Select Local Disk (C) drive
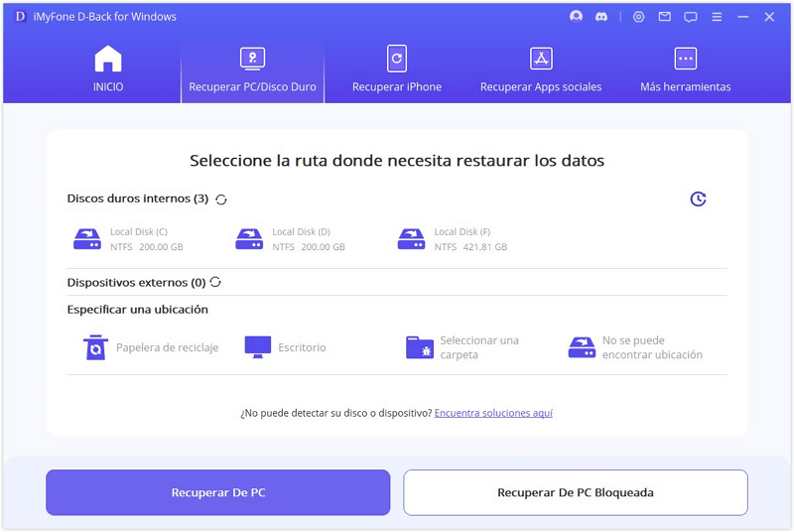 click(128, 239)
